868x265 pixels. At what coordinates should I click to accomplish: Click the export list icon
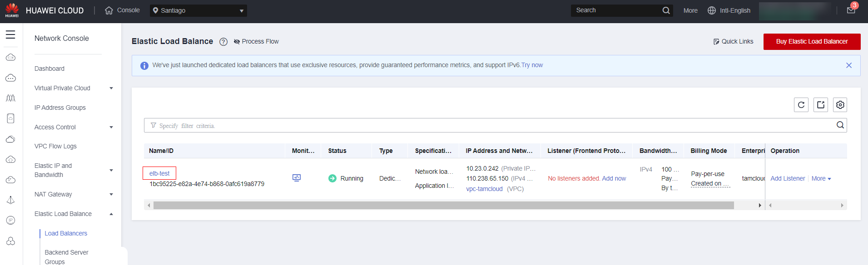(820, 105)
